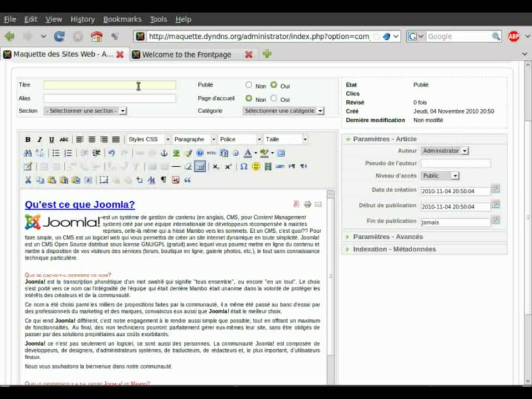Click the Titre input field
The image size is (532, 399).
(110, 85)
